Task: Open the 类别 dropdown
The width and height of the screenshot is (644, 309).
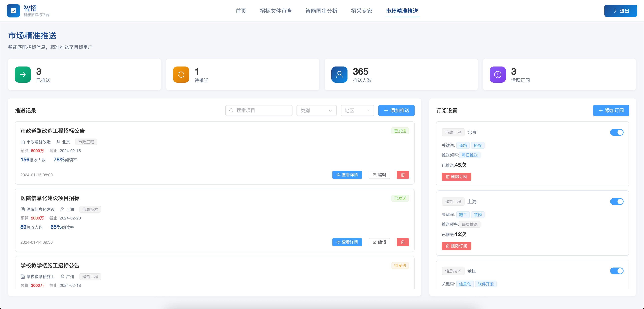Action: coord(316,111)
